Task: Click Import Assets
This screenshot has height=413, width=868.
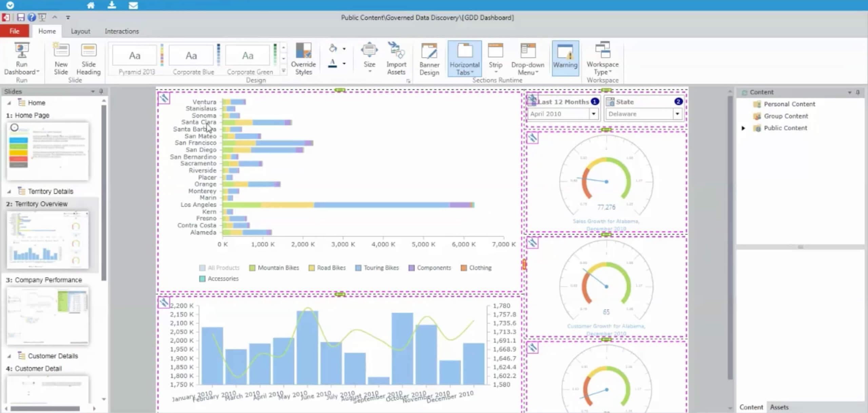Action: tap(396, 59)
